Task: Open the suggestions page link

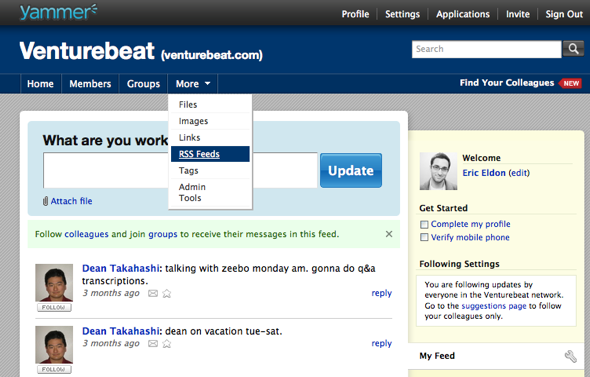Action: (x=494, y=306)
